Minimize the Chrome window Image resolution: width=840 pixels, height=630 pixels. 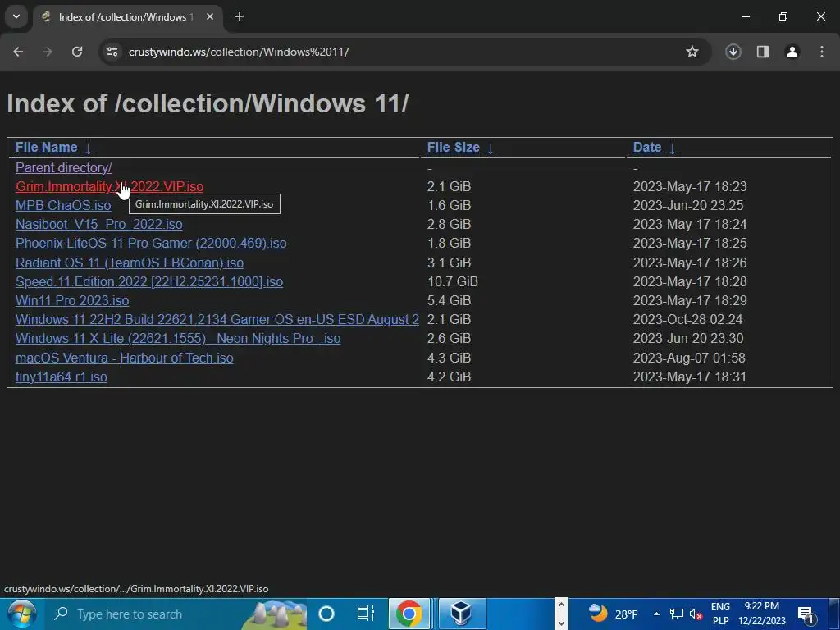point(745,16)
